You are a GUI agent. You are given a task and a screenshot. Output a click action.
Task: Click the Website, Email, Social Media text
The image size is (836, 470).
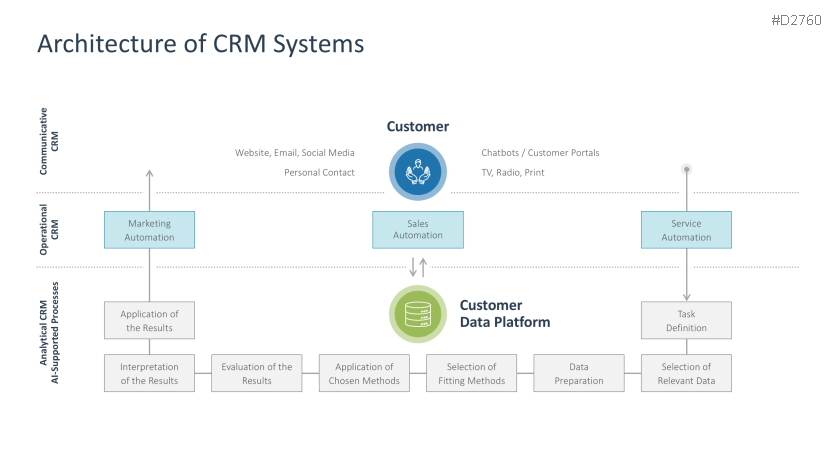click(x=295, y=153)
